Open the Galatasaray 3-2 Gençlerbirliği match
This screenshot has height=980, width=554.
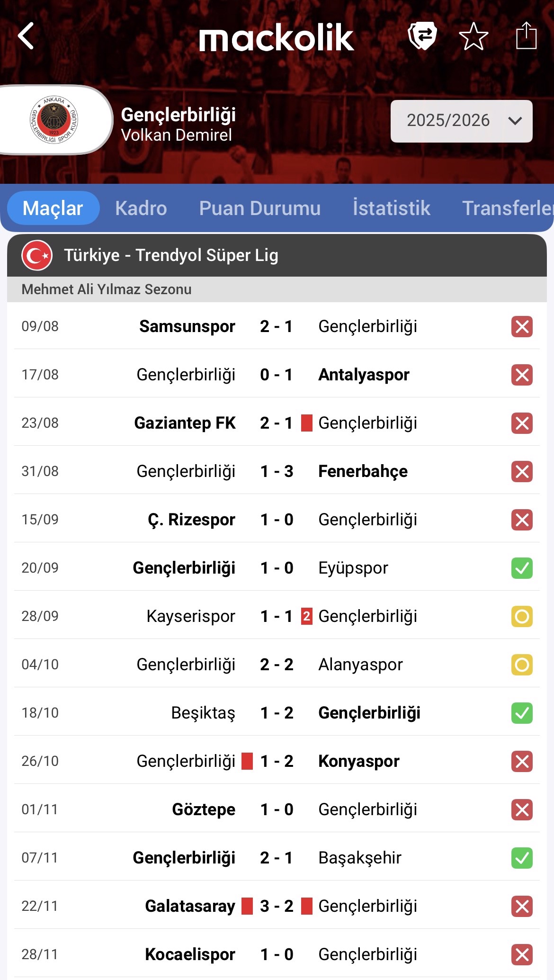coord(277,906)
